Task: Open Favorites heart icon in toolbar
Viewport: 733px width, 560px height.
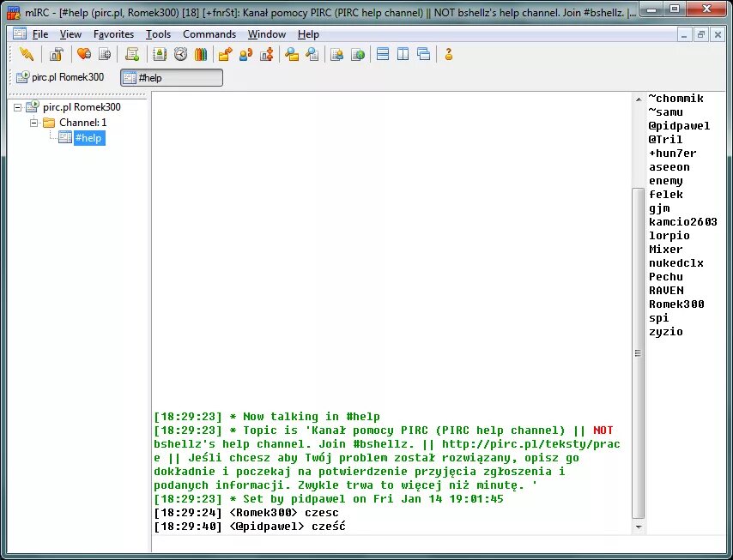Action: [84, 55]
